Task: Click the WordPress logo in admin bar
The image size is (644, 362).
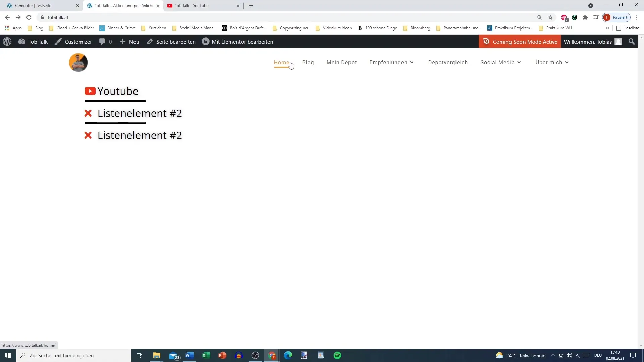Action: point(7,42)
